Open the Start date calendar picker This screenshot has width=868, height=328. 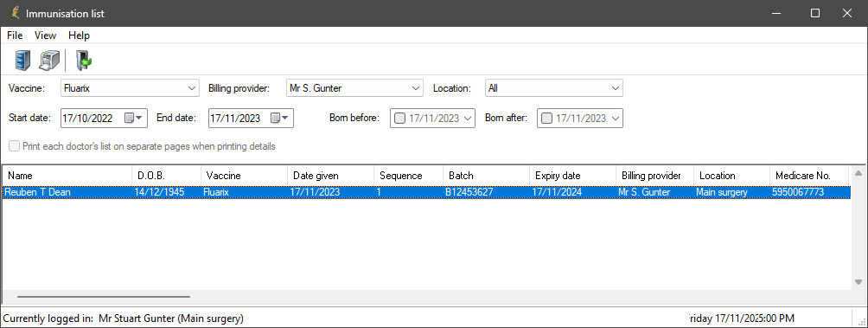point(133,118)
